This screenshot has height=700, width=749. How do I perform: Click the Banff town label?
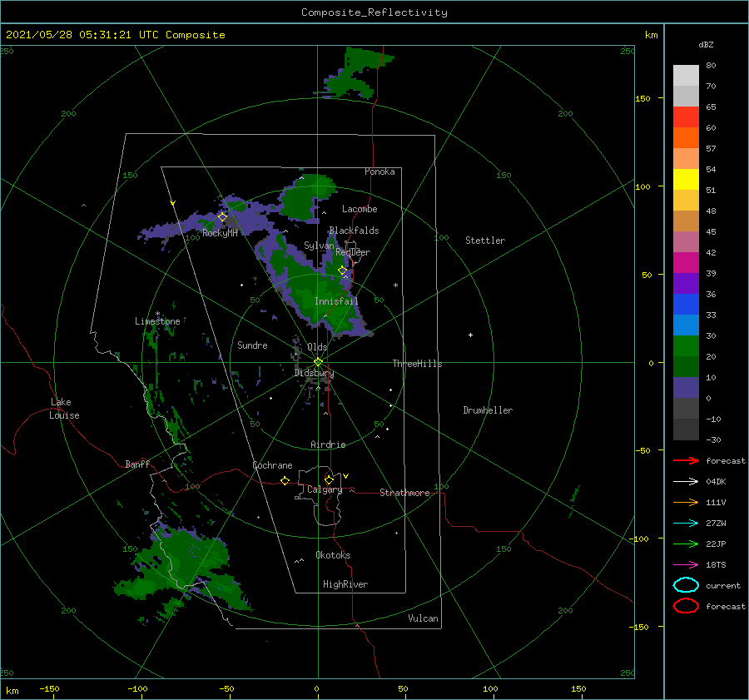coord(137,464)
